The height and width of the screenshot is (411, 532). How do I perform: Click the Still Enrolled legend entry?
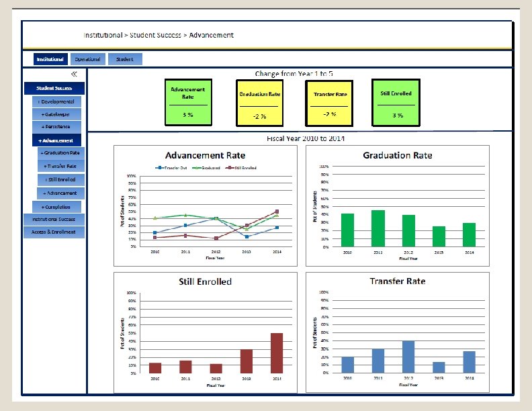point(241,168)
